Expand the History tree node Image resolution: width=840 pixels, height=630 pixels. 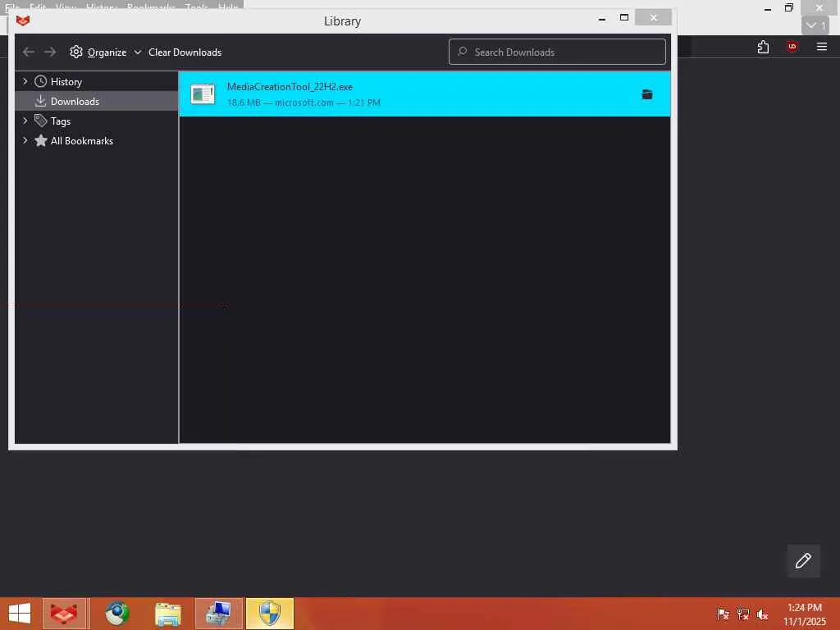25,81
